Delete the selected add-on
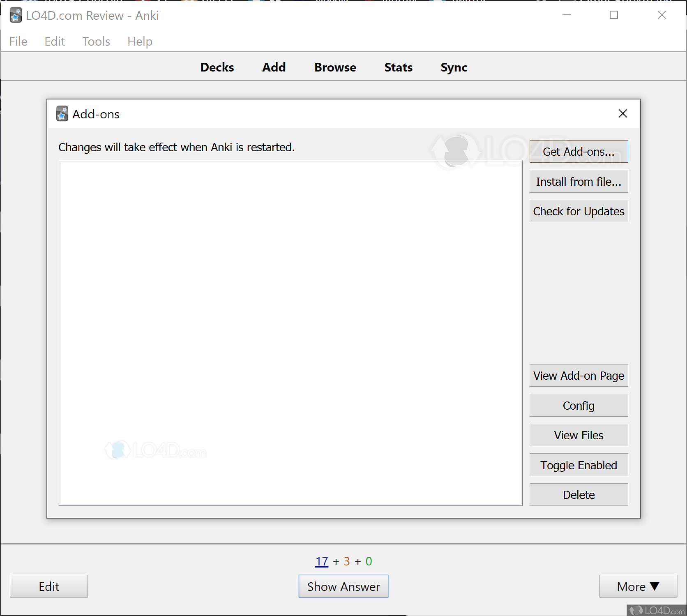 pos(578,494)
